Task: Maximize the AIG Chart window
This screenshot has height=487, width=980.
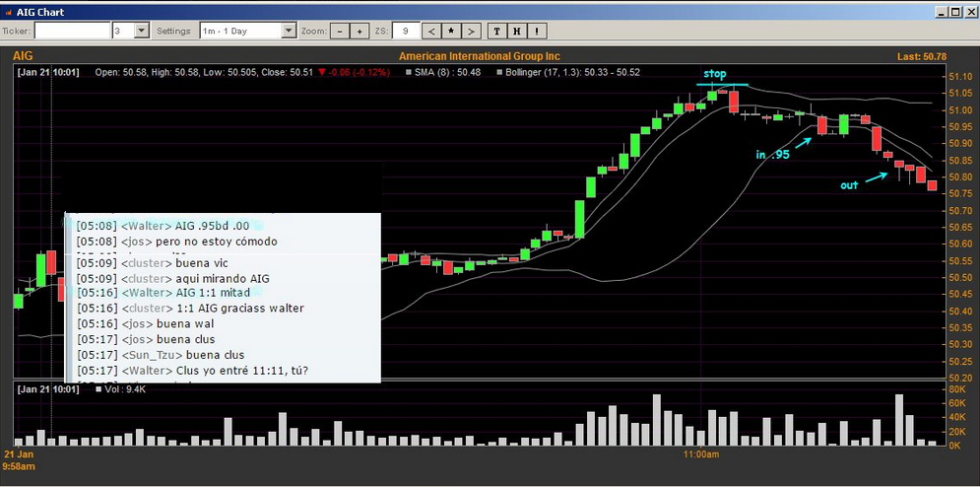Action: point(954,12)
